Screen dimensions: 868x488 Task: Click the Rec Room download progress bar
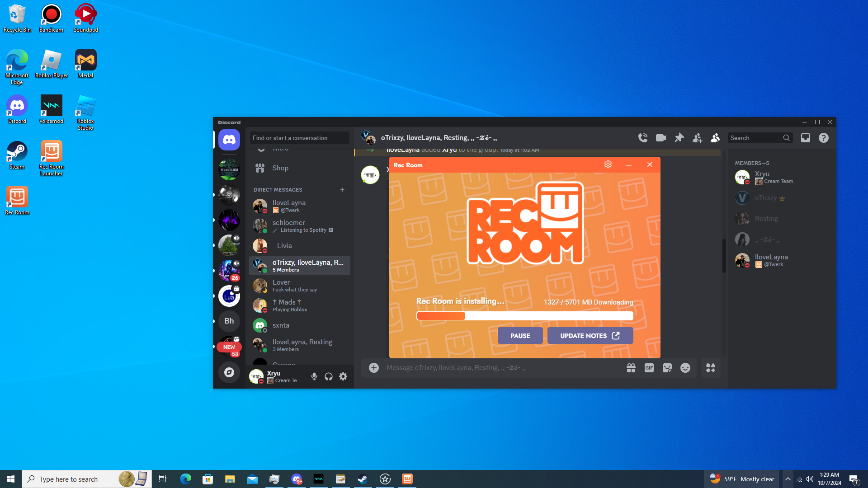524,316
